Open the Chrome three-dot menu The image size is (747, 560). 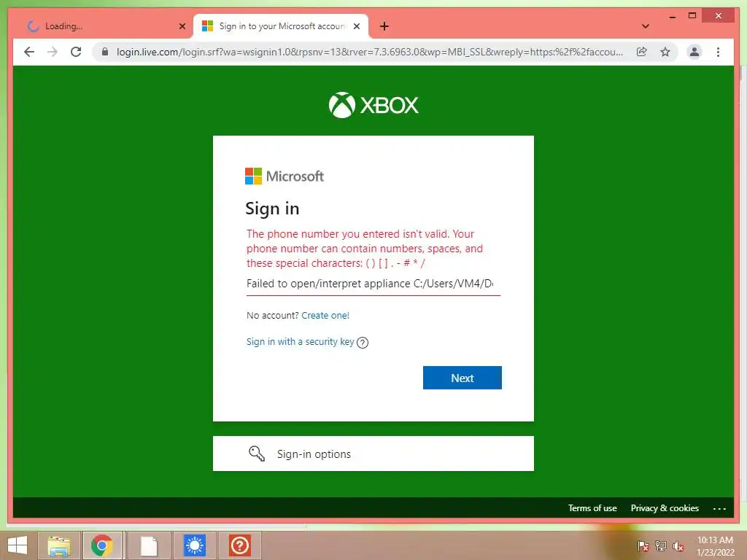pos(718,52)
